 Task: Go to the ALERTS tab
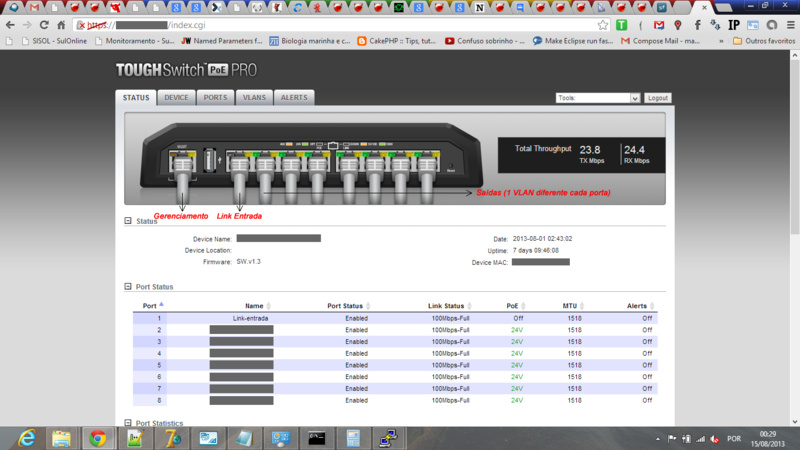[x=294, y=97]
